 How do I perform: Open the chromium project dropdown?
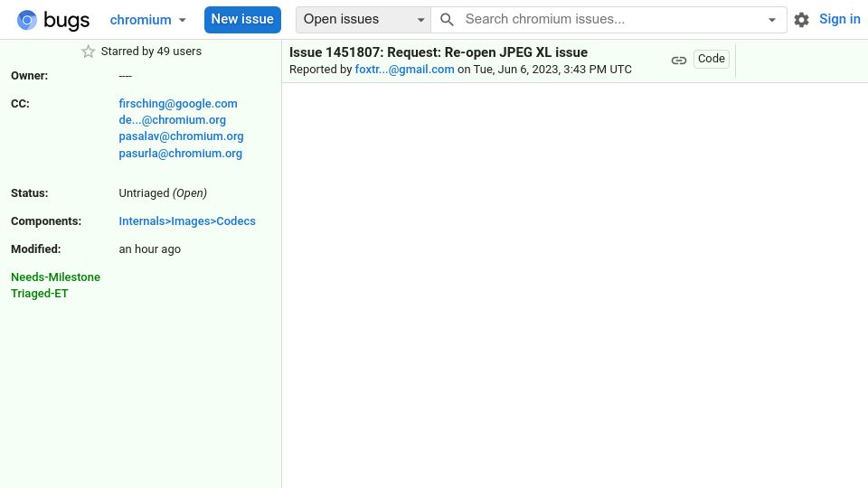pos(147,20)
